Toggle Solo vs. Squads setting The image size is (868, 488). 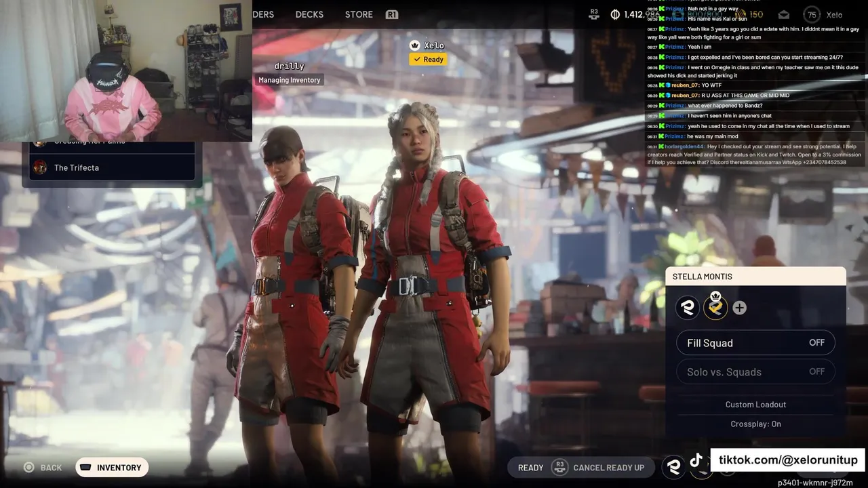[755, 371]
